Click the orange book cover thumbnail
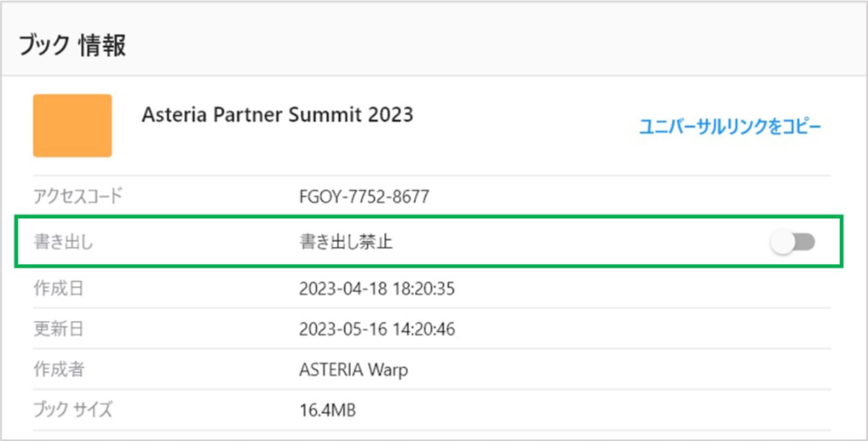This screenshot has width=868, height=441. [x=72, y=125]
